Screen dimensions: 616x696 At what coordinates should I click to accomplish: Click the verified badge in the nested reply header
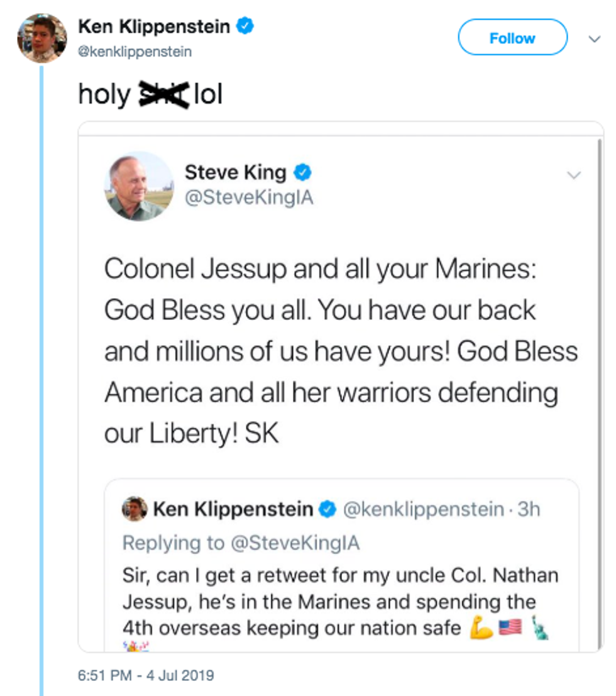click(x=327, y=509)
